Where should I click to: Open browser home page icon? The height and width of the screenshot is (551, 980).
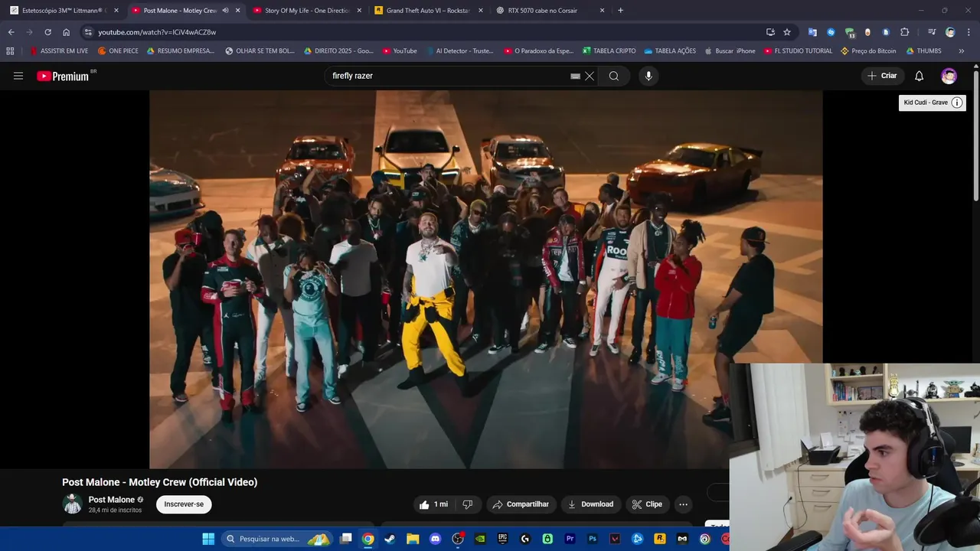(66, 32)
